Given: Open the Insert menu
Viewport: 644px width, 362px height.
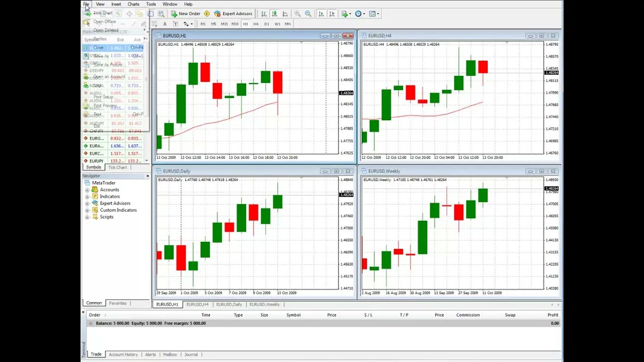Looking at the screenshot, I should point(116,4).
